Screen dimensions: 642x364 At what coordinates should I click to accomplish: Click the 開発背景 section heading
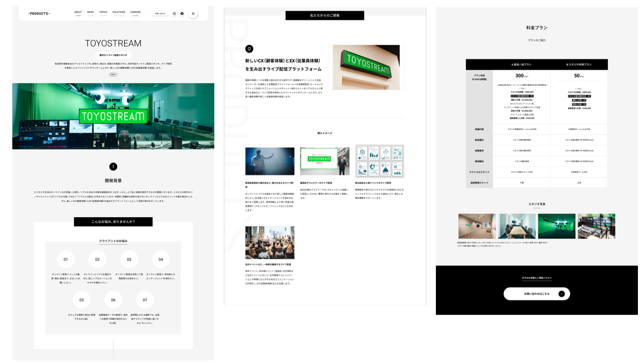click(x=113, y=180)
